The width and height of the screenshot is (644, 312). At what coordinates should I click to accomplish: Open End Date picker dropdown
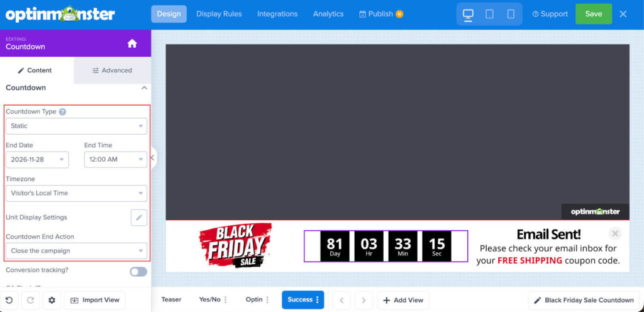37,160
